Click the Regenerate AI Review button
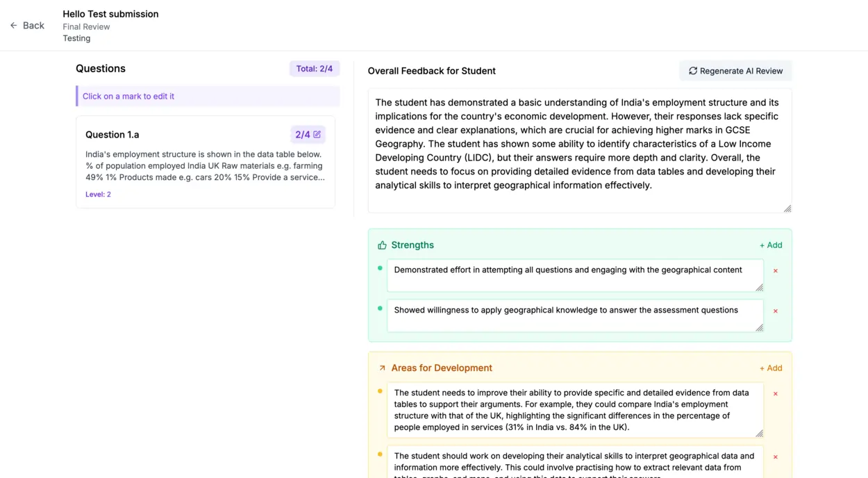Screen dimensions: 868x478 (735, 70)
